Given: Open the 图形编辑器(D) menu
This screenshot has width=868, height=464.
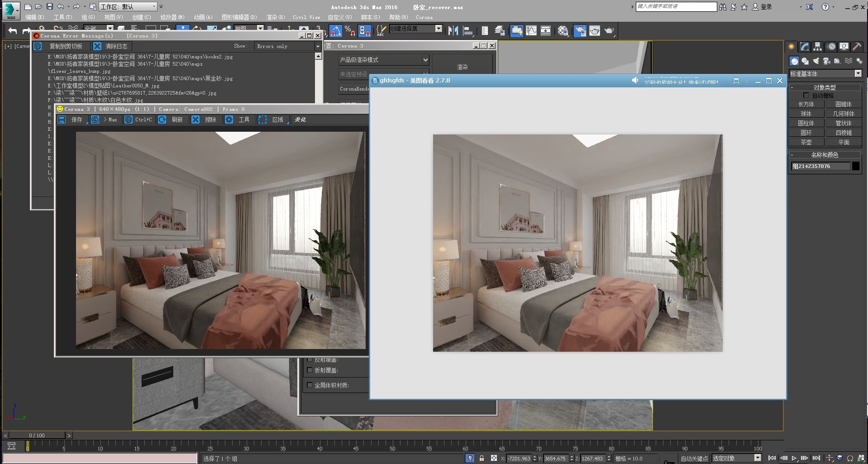Looking at the screenshot, I should coord(239,17).
